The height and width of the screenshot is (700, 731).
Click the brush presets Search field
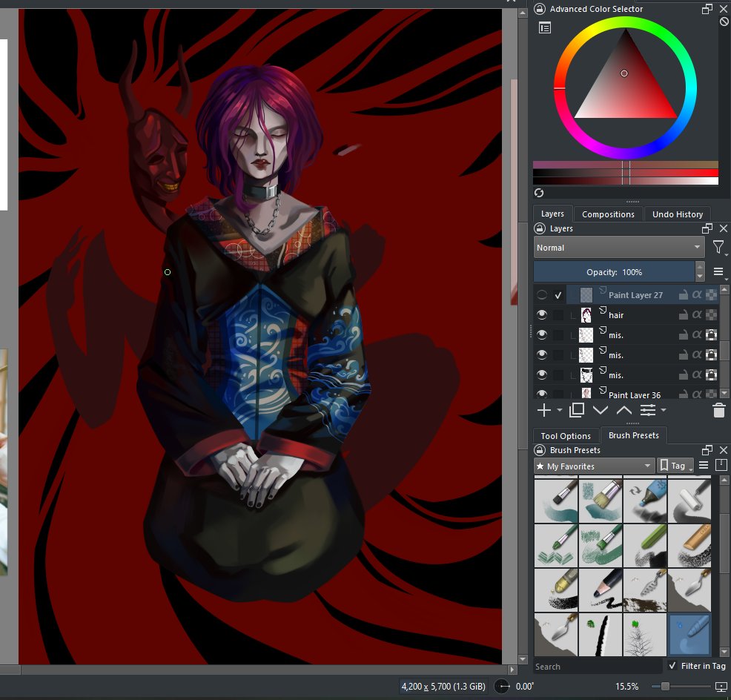598,667
